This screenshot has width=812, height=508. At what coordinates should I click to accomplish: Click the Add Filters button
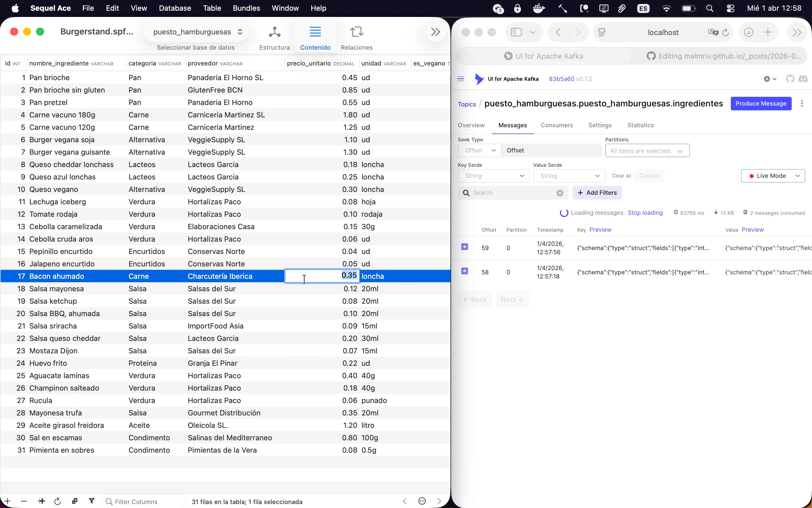coord(597,193)
